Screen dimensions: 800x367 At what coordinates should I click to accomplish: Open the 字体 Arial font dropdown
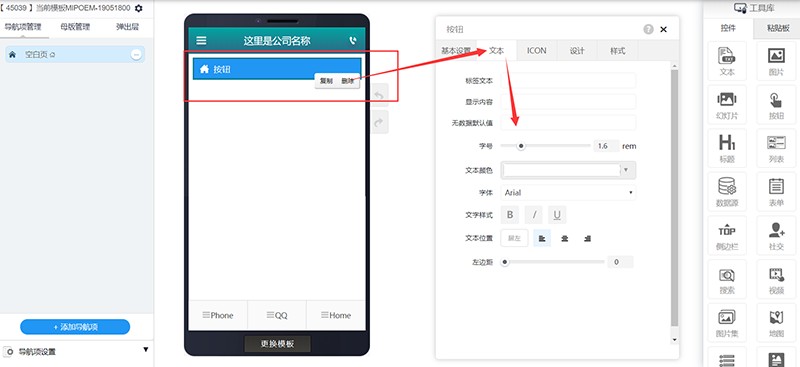568,192
